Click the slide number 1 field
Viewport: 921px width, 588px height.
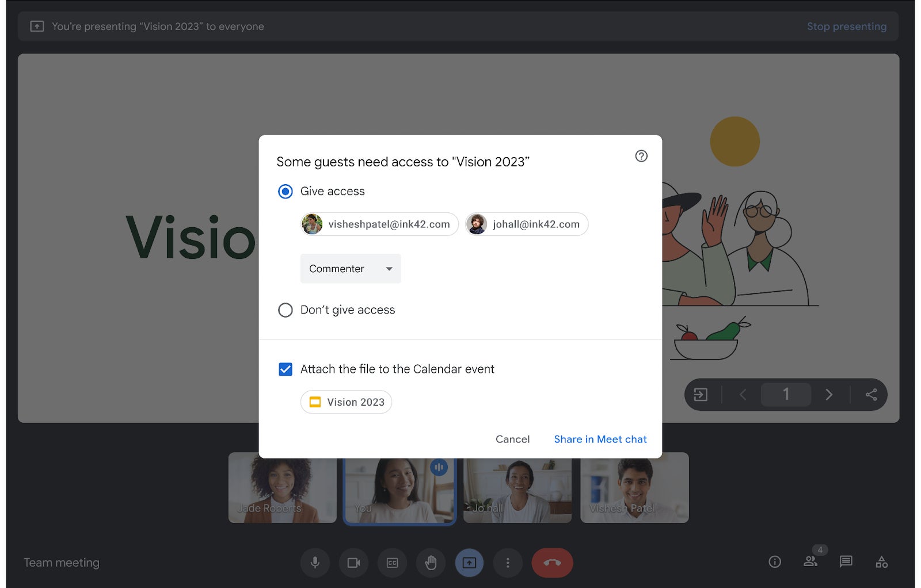tap(786, 394)
